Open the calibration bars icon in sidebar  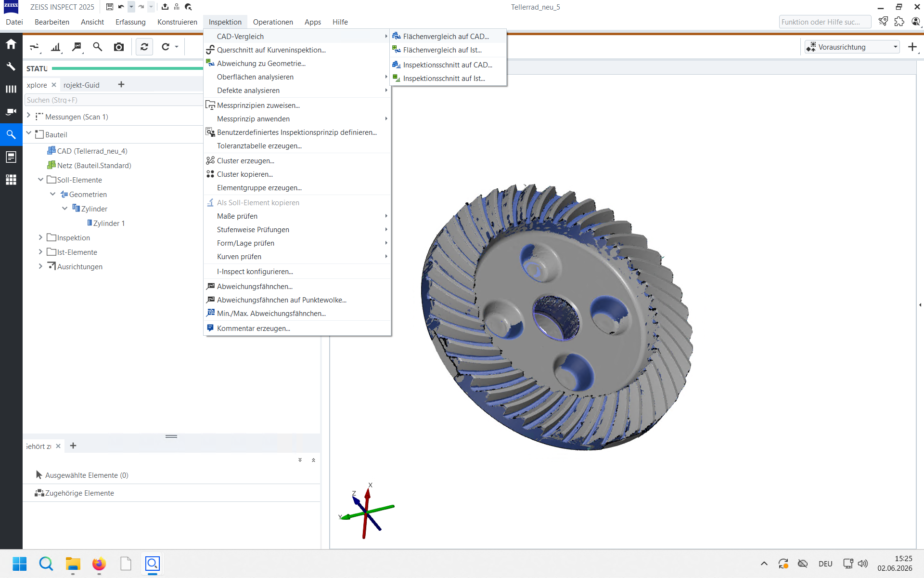click(11, 89)
